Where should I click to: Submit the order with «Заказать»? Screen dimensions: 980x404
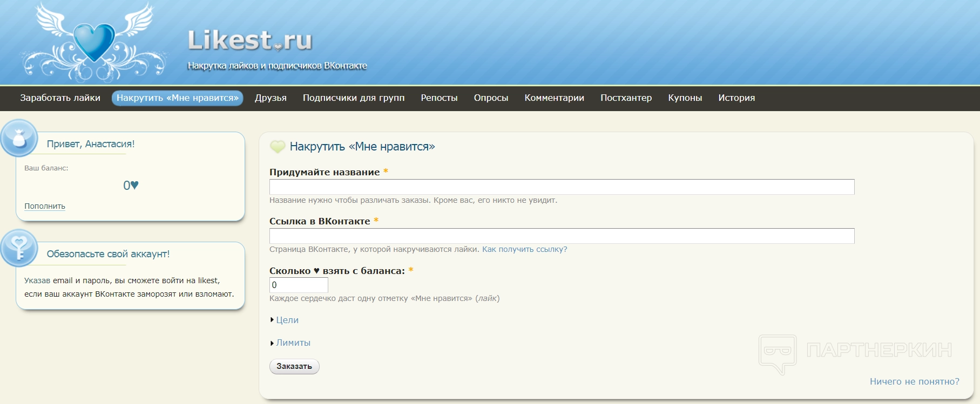click(x=294, y=366)
